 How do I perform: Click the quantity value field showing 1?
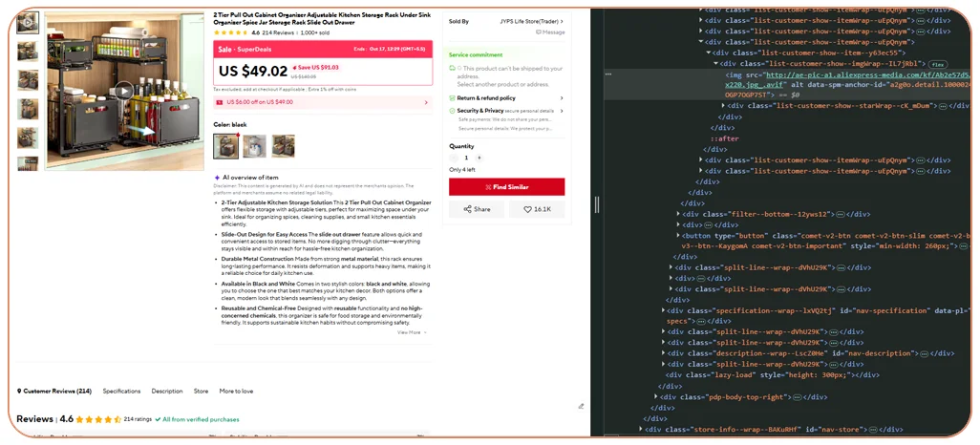(466, 159)
